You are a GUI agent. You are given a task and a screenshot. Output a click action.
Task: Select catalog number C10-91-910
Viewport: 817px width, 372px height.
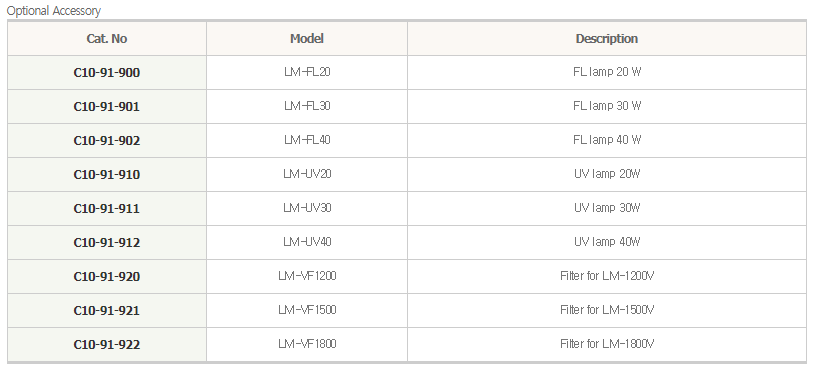point(107,175)
